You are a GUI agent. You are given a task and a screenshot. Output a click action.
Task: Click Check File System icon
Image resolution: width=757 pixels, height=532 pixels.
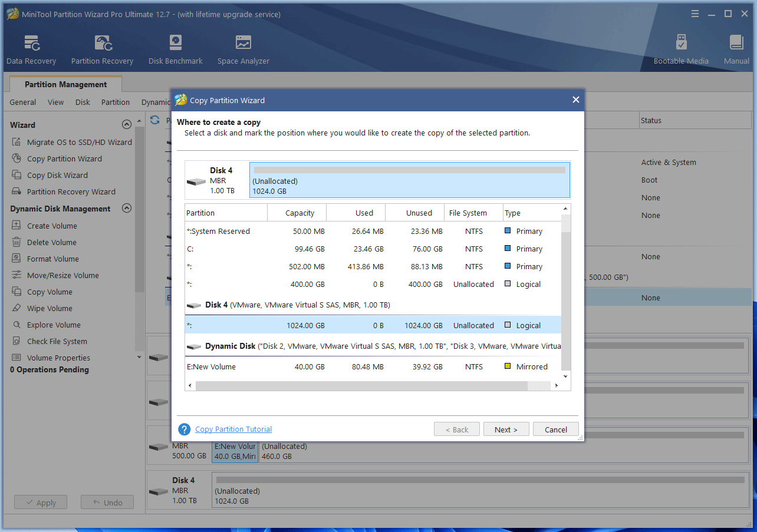coord(16,341)
